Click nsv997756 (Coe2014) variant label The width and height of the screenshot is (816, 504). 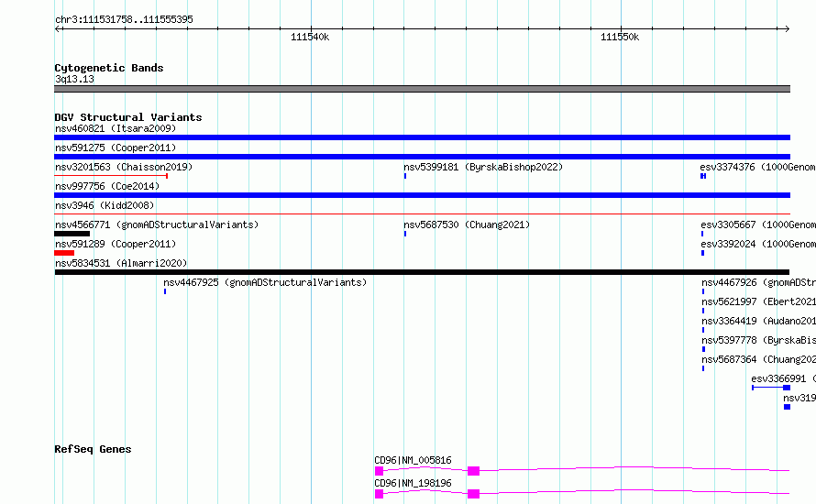point(107,186)
